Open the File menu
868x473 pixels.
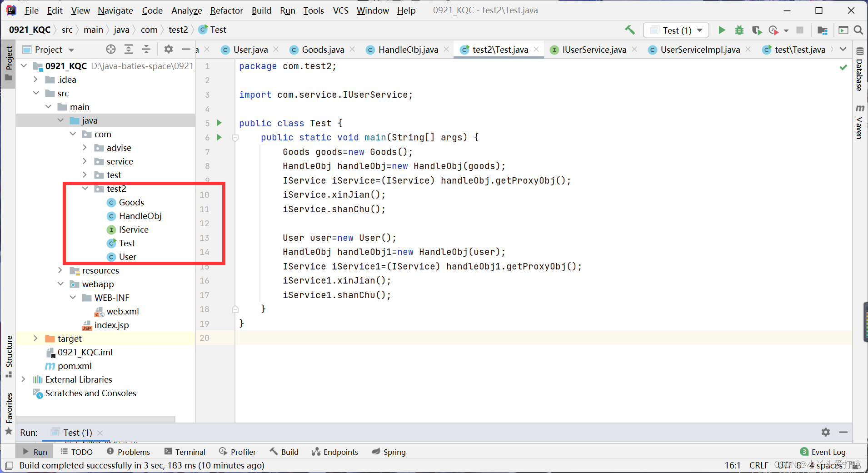(x=31, y=10)
